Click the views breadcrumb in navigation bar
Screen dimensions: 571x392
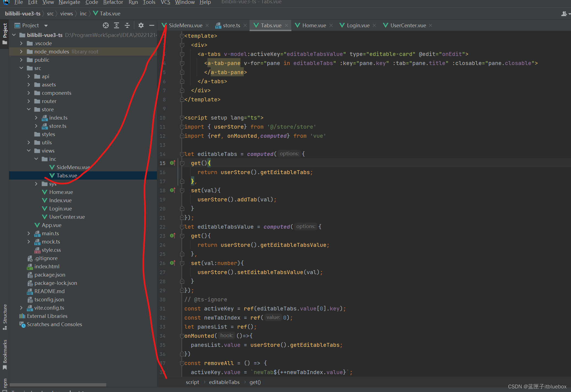66,13
